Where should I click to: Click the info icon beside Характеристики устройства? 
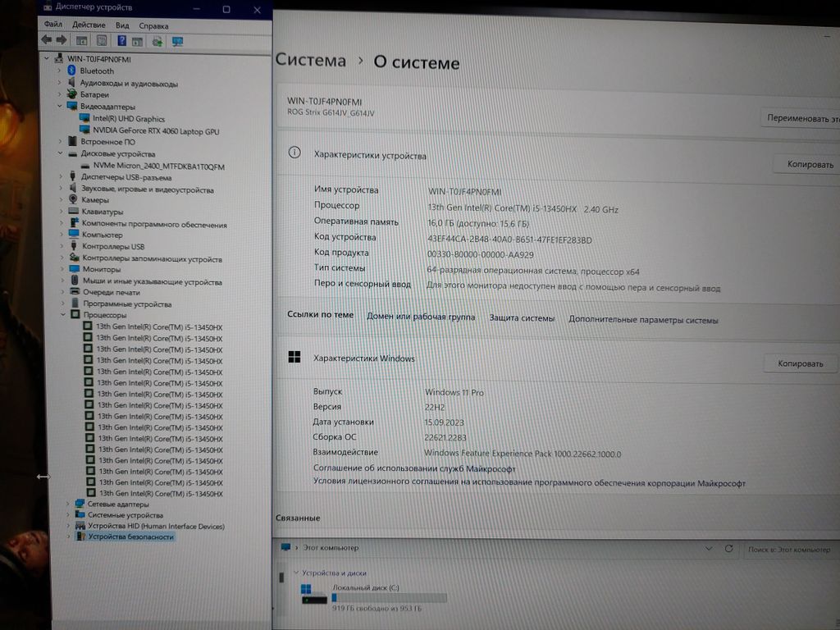[294, 154]
